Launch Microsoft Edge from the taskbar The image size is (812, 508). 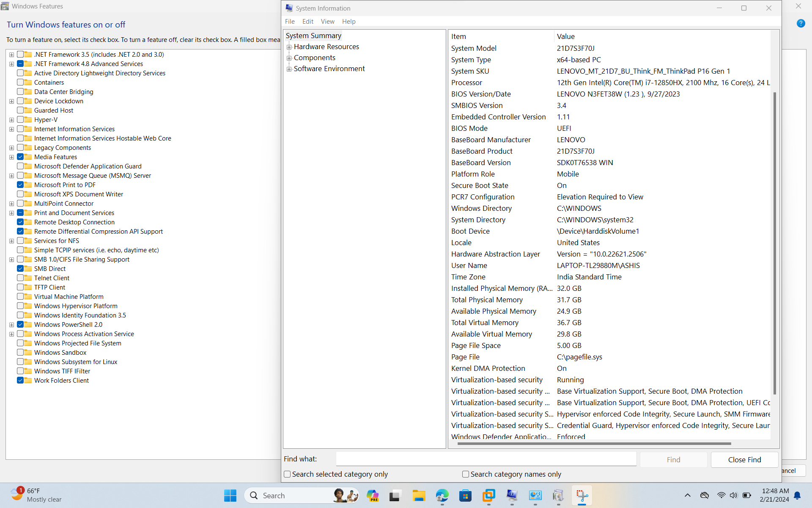pos(442,495)
